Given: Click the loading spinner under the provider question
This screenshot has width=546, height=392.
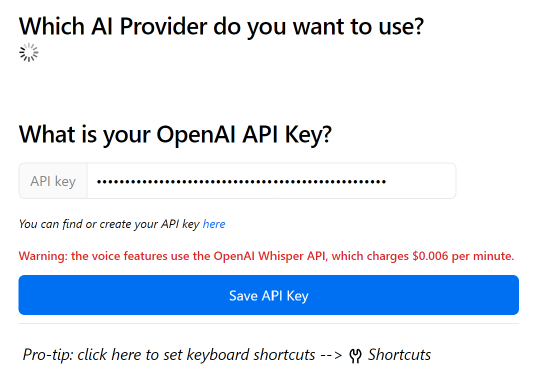Looking at the screenshot, I should pyautogui.click(x=28, y=52).
